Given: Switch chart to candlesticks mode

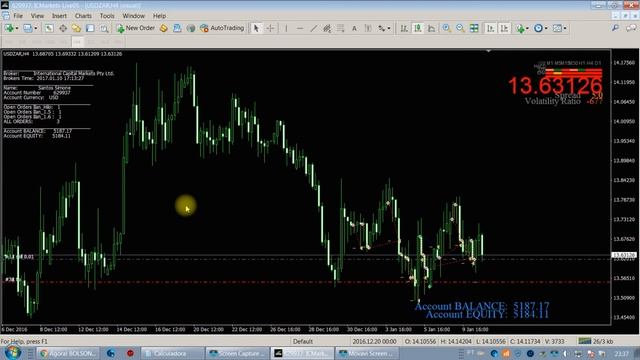Looking at the screenshot, I should click(418, 28).
